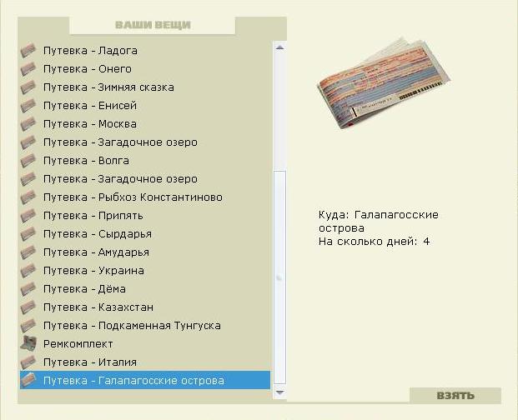This screenshot has height=420, width=518.
Task: Click the ticket icon beside Путевка - Подкаменная Тунгуска
Action: click(28, 325)
